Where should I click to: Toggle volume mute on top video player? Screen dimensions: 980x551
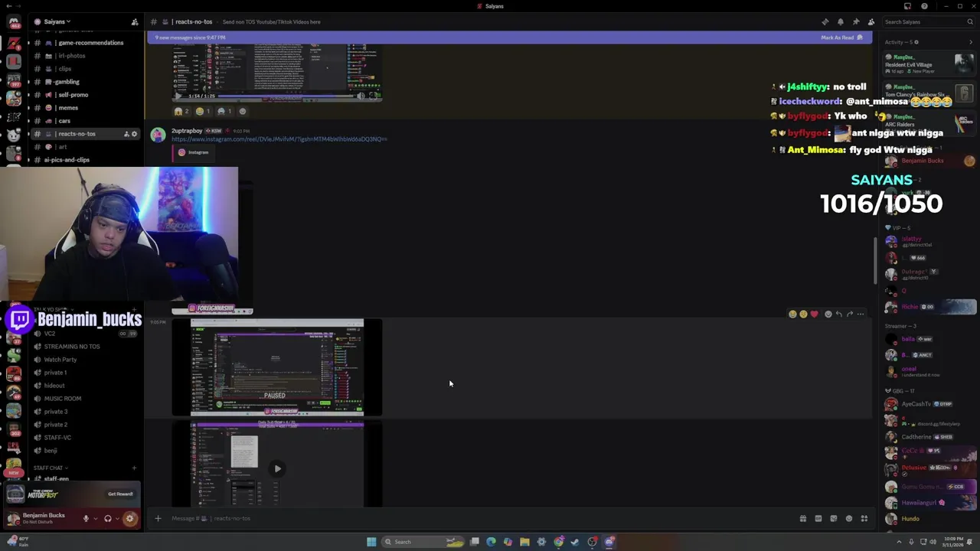click(x=361, y=96)
